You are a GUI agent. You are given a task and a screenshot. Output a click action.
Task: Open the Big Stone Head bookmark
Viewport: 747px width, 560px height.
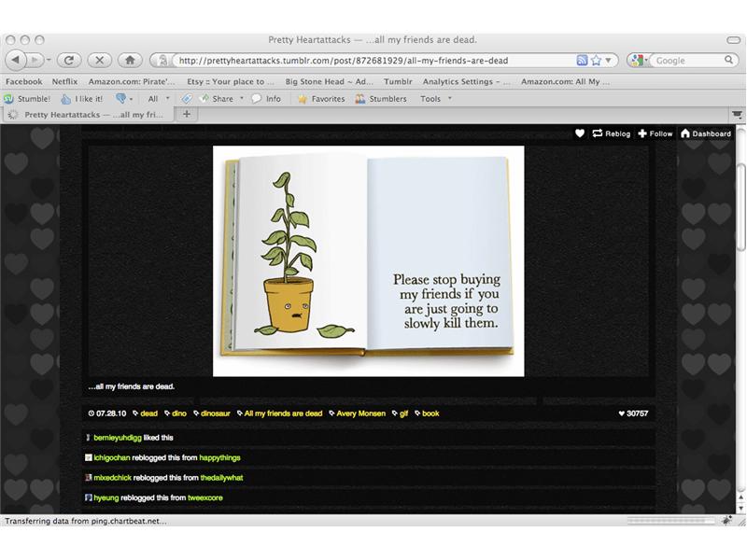click(330, 81)
